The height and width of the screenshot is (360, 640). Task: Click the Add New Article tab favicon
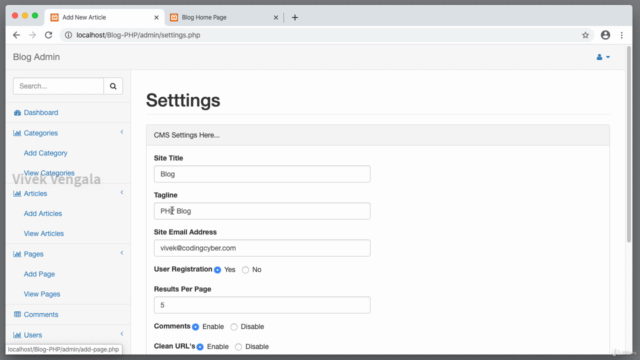[x=54, y=17]
